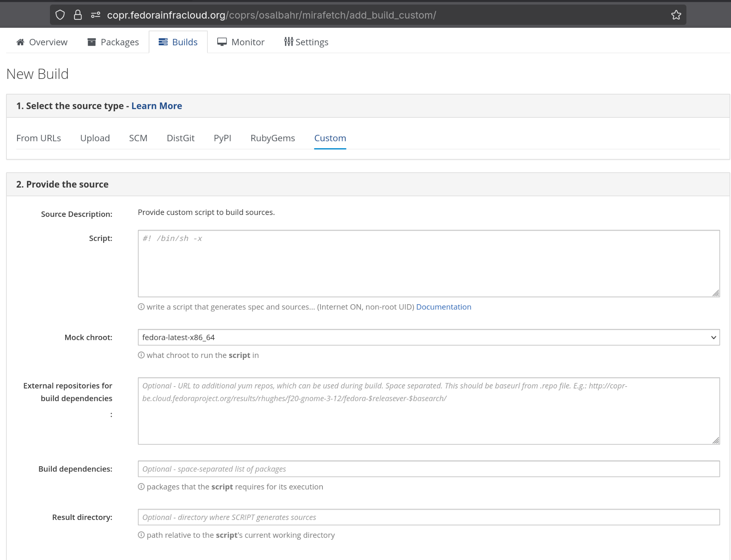The image size is (731, 560).
Task: Open the Documentation link
Action: (443, 306)
